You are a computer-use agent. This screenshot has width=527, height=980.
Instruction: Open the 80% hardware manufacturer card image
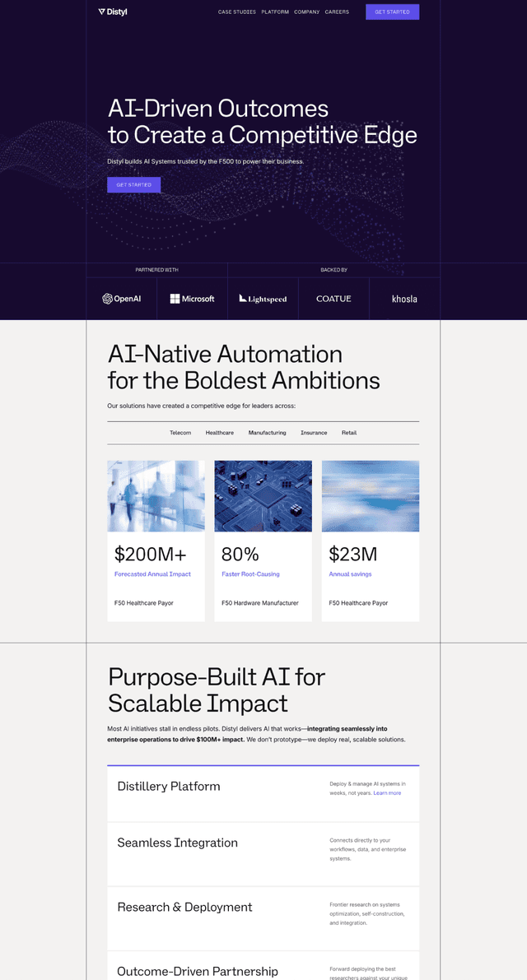coord(263,496)
